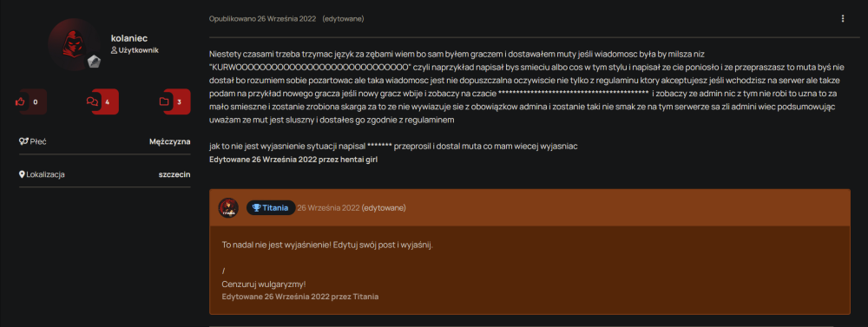The width and height of the screenshot is (868, 327).
Task: Open the kolaniec username link
Action: click(x=129, y=38)
